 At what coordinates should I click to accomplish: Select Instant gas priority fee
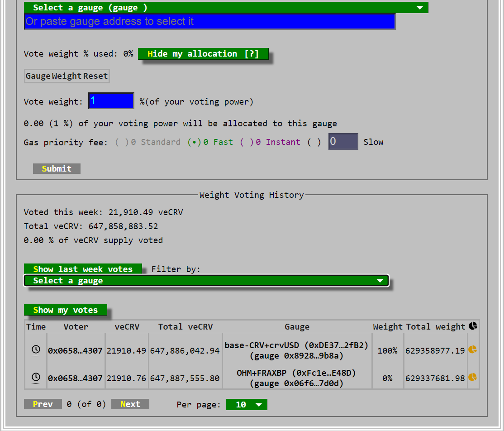[x=247, y=142]
